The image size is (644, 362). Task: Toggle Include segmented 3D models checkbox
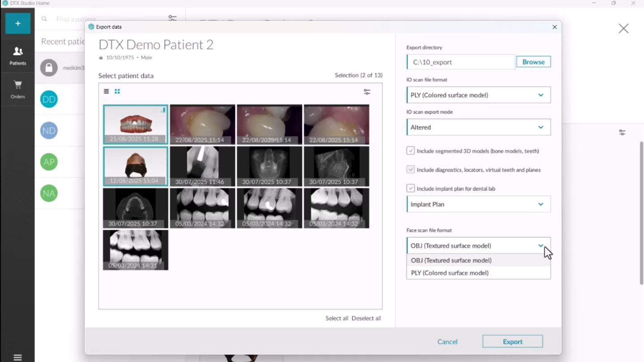[411, 151]
